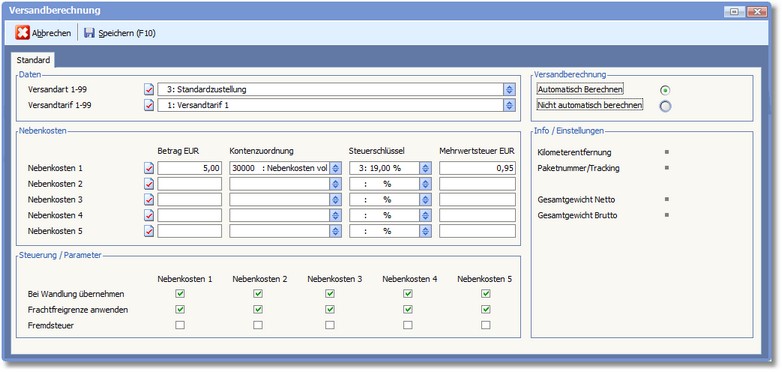Enable Fremdsteuer checkbox for Nebenkosten 5
Image resolution: width=782 pixels, height=372 pixels.
pos(486,325)
